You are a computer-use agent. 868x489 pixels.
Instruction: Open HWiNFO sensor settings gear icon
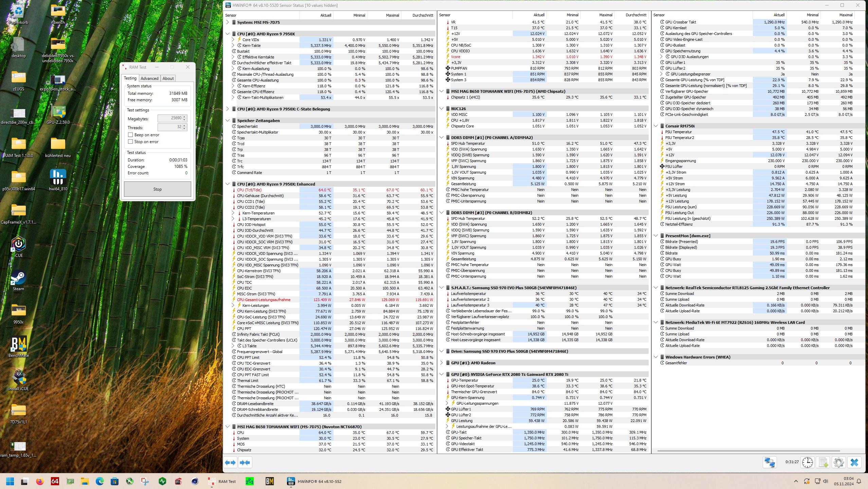(838, 462)
